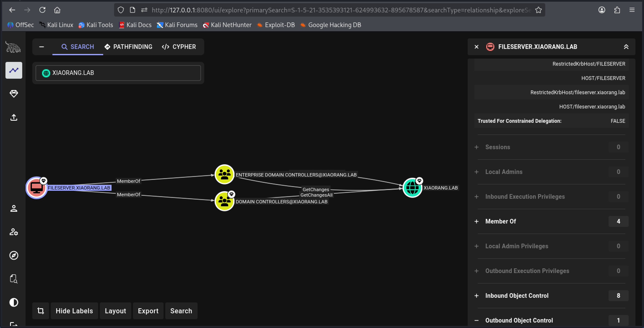Open the user profile sidebar icon
This screenshot has width=644, height=328.
tap(14, 208)
